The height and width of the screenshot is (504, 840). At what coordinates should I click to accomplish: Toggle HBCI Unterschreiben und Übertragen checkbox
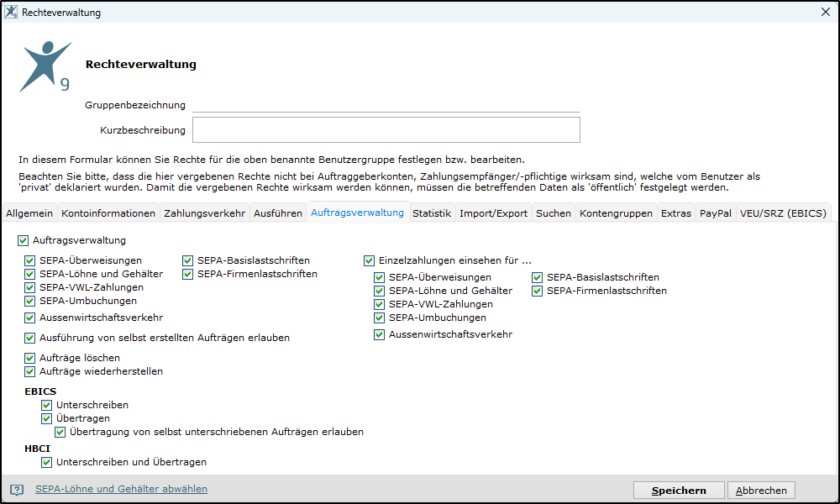[46, 462]
